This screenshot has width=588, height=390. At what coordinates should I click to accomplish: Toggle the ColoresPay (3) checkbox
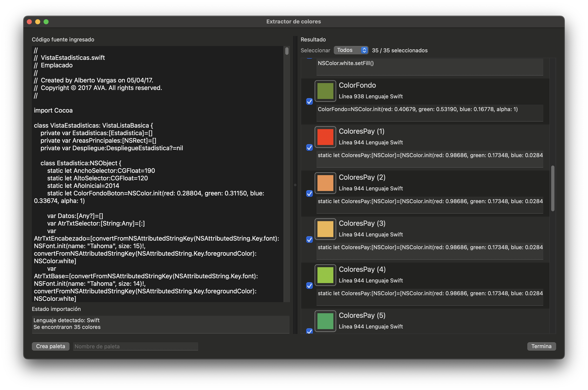pos(309,240)
